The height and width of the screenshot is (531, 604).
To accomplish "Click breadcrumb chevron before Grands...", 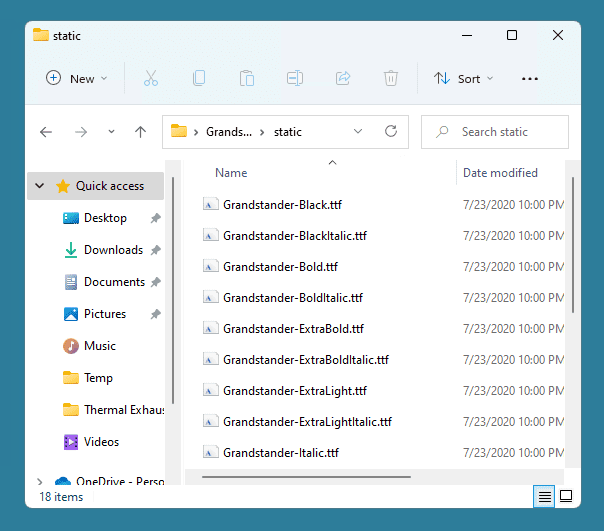I will pos(196,132).
